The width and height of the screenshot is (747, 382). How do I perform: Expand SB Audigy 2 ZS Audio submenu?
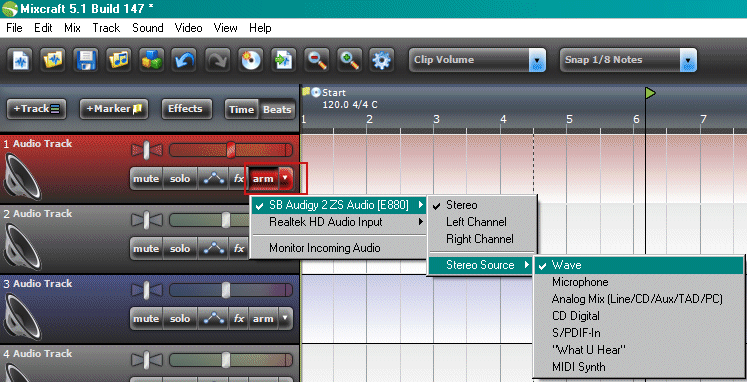[x=339, y=205]
